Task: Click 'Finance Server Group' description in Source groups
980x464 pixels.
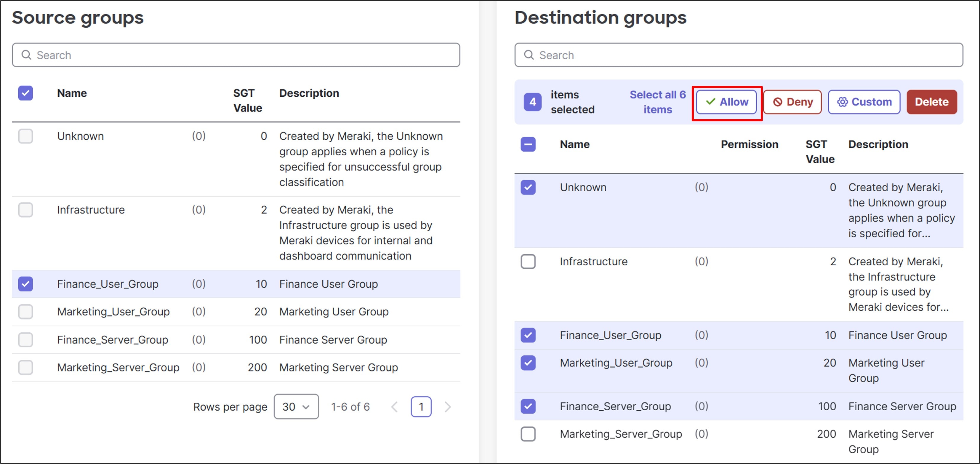Action: 333,339
